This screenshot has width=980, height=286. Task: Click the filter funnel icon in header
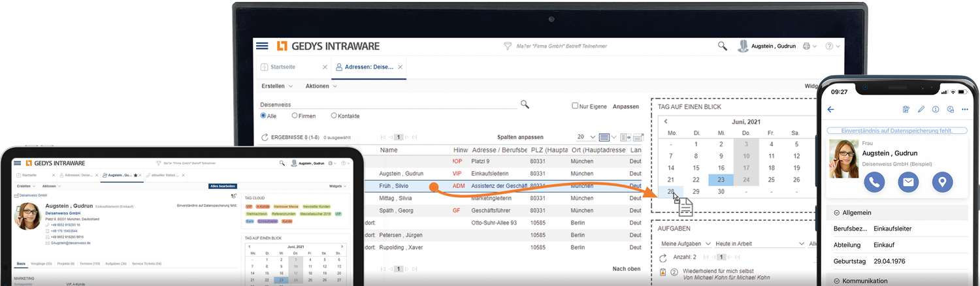tap(507, 46)
